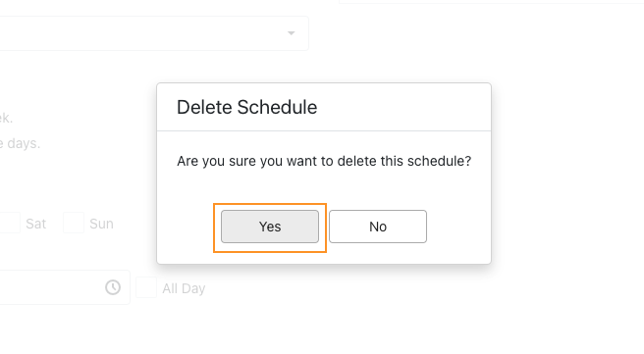This screenshot has width=644, height=354.
Task: Click the "Are you sure" confirmation message
Action: 324,161
